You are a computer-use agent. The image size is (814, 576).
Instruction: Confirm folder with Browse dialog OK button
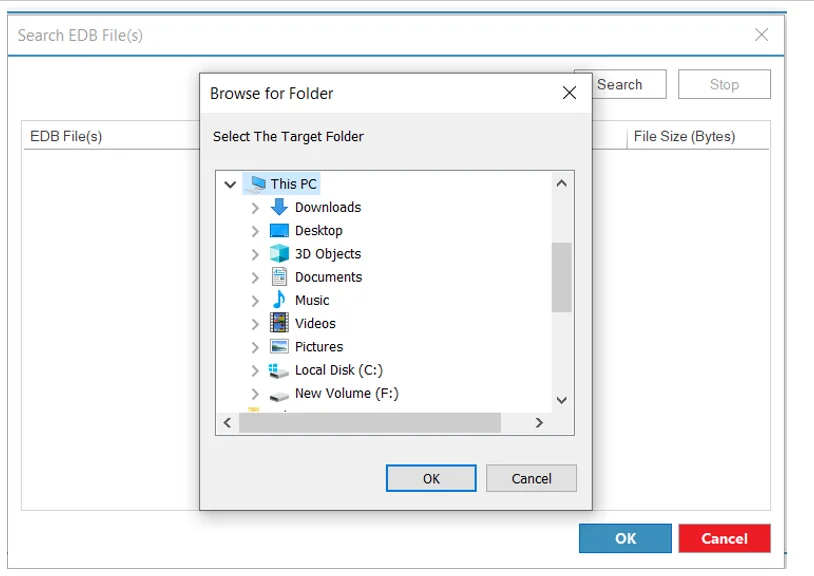point(431,478)
